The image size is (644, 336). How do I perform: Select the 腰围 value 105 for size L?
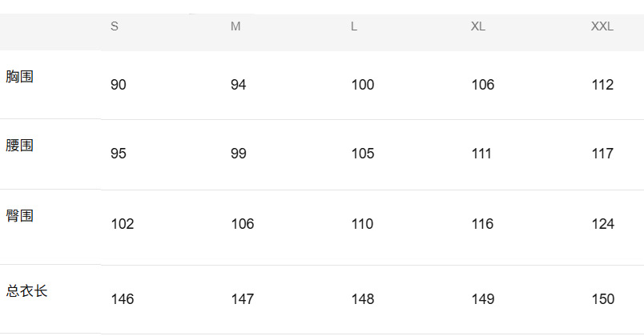(363, 154)
